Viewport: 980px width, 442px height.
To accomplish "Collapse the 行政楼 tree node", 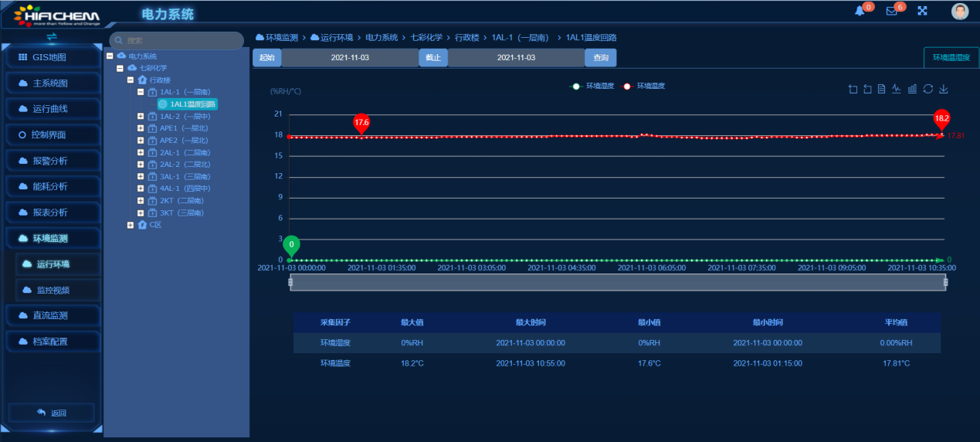I will click(131, 80).
